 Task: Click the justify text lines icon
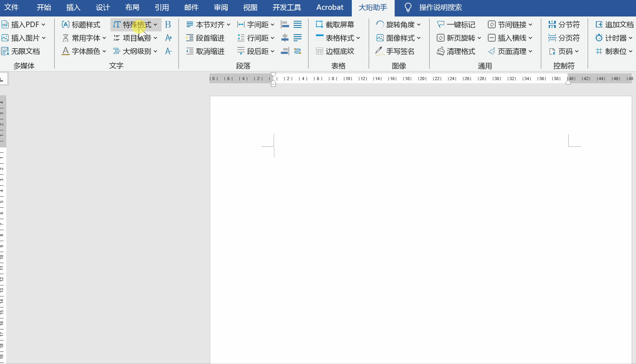coord(298,25)
